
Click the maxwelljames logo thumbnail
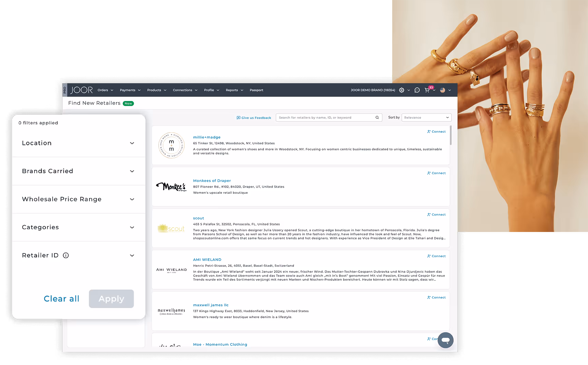coord(172,311)
